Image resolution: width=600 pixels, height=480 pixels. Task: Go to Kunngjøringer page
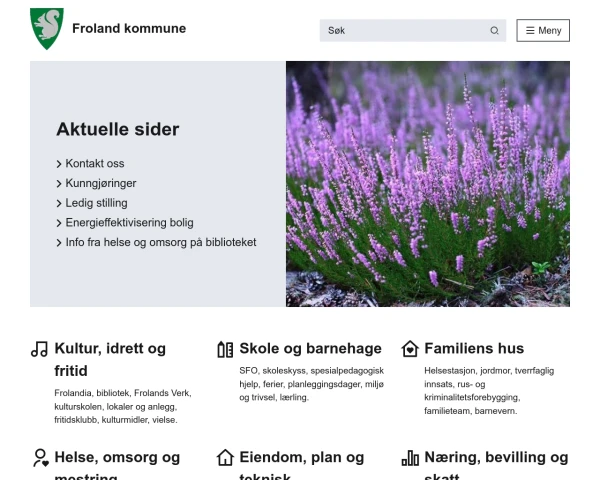point(101,184)
